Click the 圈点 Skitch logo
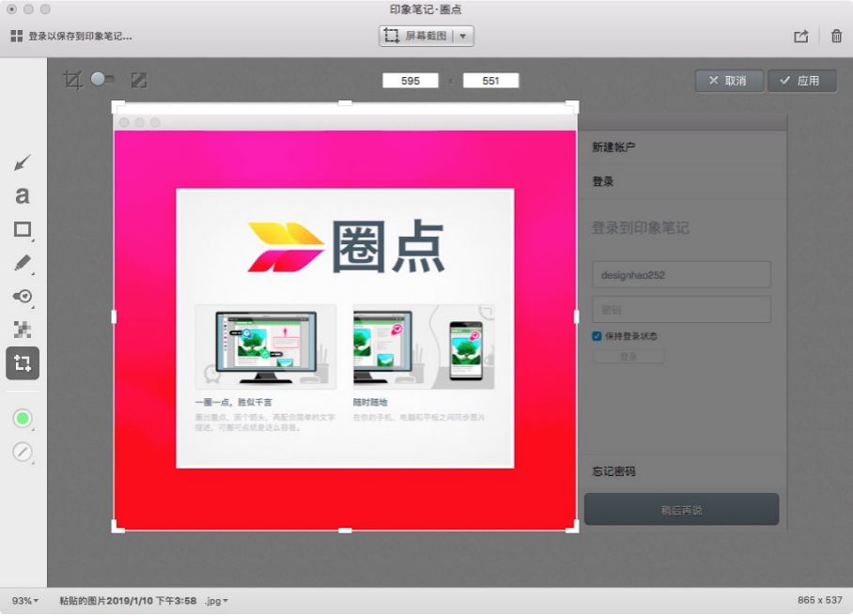Screen dimensions: 853x616 [x=346, y=246]
